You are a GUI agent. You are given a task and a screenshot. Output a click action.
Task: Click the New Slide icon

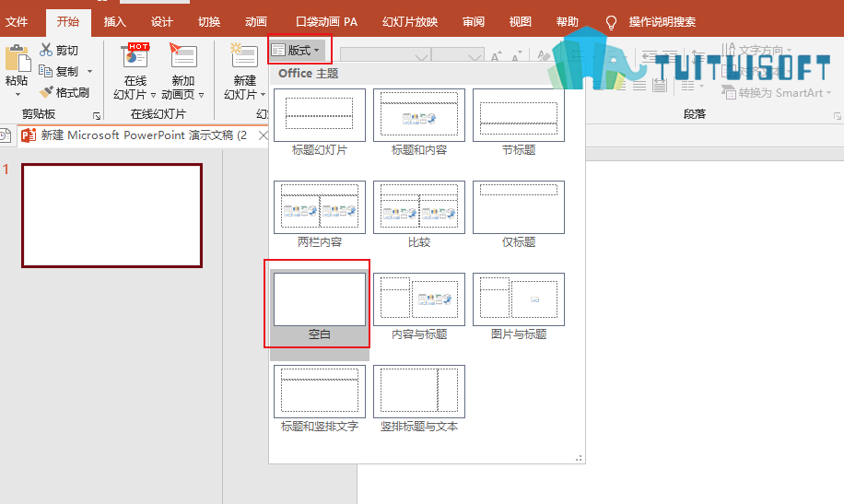244,56
